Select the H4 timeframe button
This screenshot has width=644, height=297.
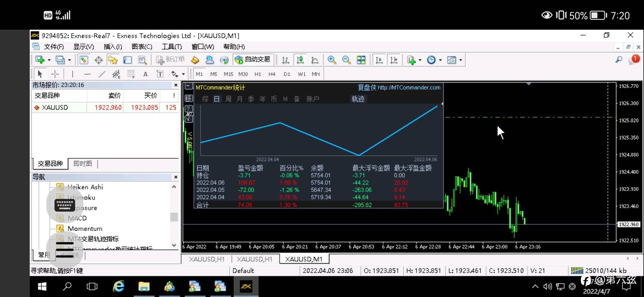click(272, 74)
